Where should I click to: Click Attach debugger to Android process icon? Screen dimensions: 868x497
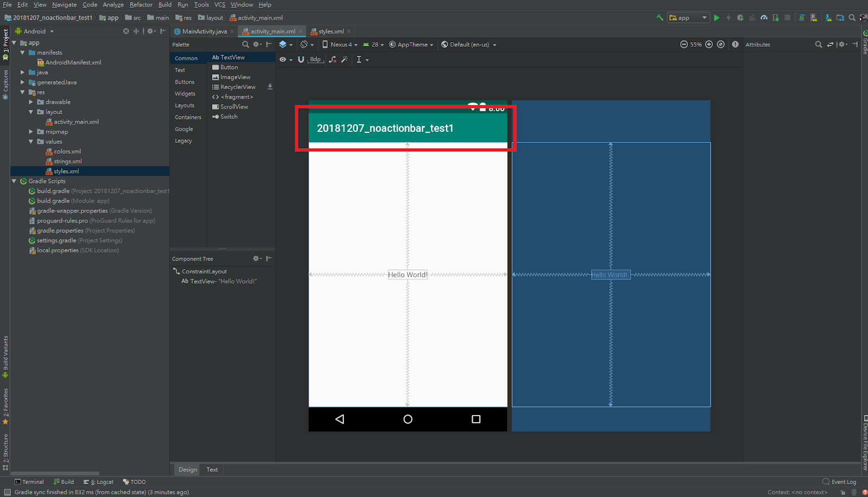(x=776, y=17)
